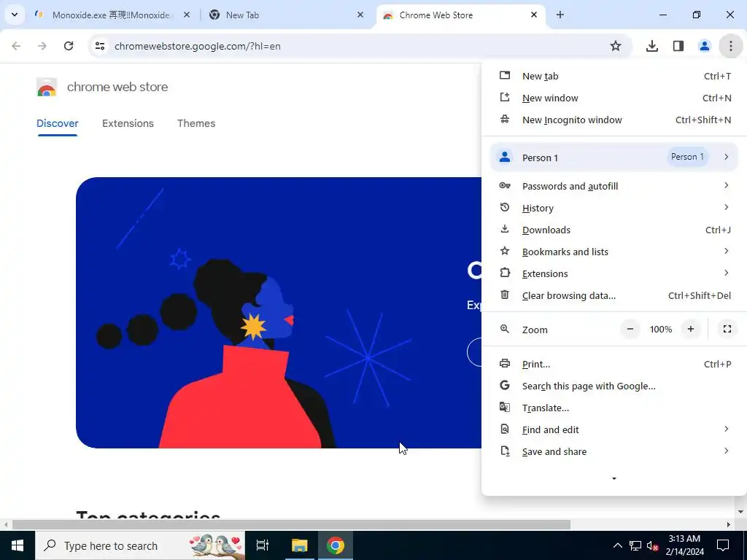The height and width of the screenshot is (560, 747).
Task: Open the Extensions menu entry
Action: click(x=614, y=274)
